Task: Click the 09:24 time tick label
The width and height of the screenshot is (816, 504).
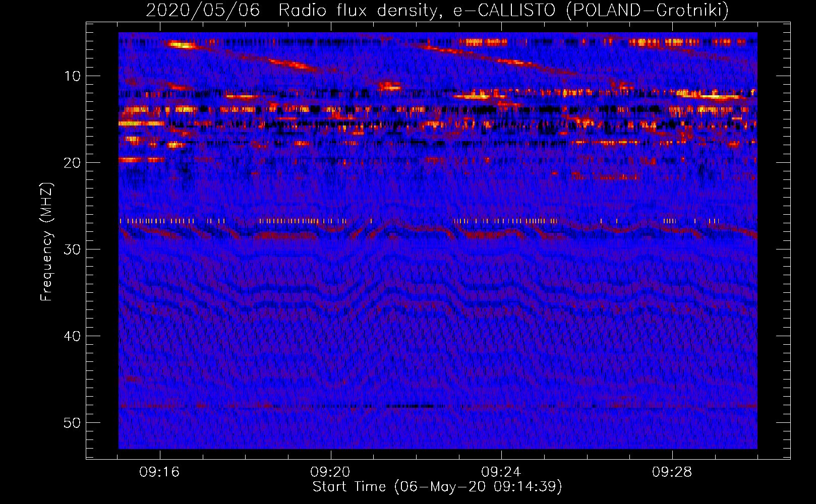Action: [501, 472]
